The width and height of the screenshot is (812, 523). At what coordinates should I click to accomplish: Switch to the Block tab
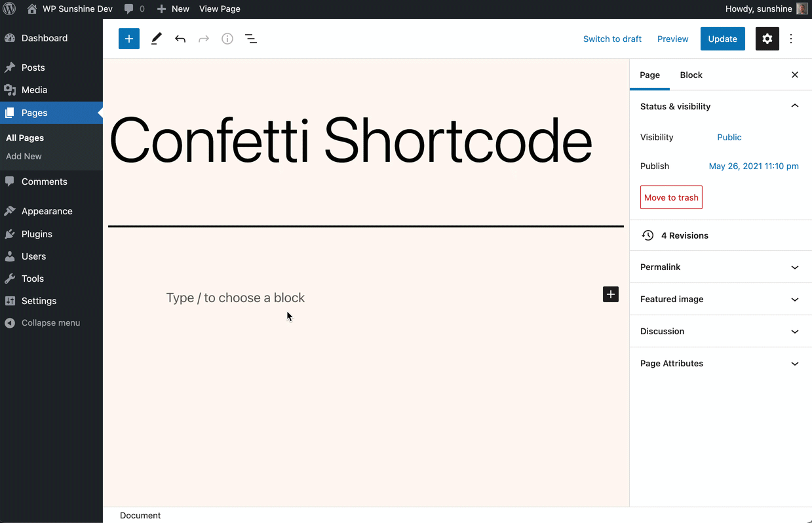(691, 75)
